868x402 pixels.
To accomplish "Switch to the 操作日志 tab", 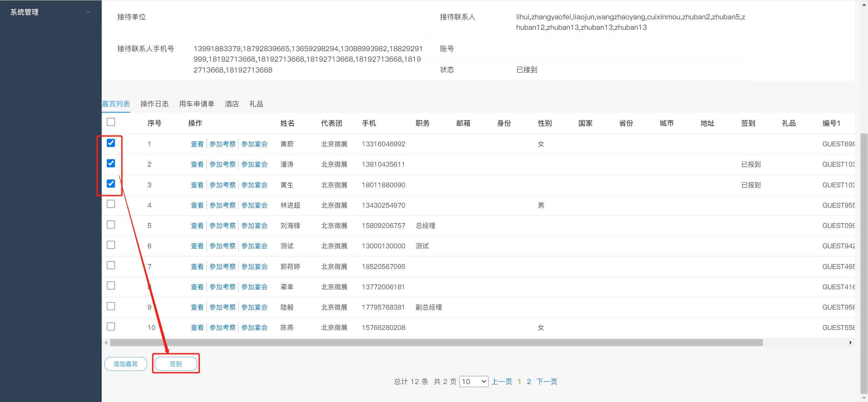I will coord(155,104).
